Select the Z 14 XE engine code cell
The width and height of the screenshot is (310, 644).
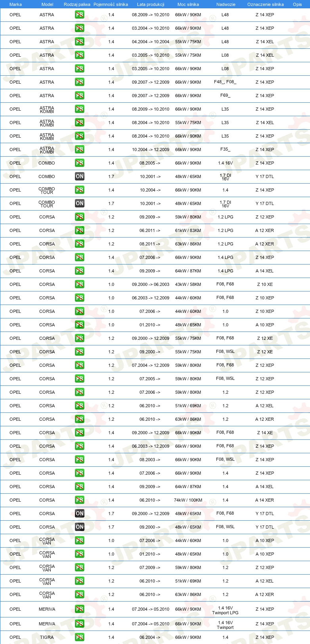(265, 433)
